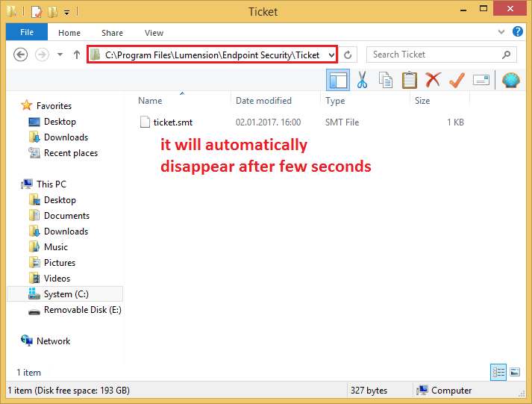Screen dimensions: 532x404
Task: Toggle the navigation pane layout button
Action: pyautogui.click(x=338, y=80)
